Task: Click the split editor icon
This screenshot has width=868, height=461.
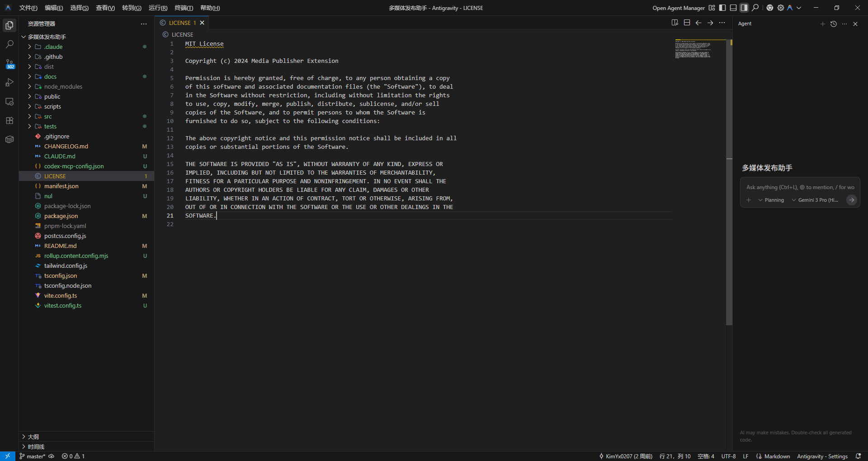Action: pos(687,23)
